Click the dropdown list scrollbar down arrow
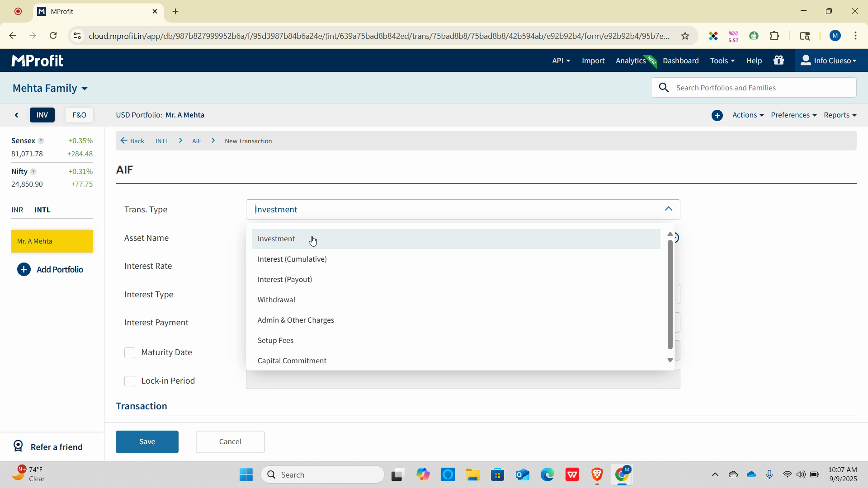868x488 pixels. pos(670,360)
